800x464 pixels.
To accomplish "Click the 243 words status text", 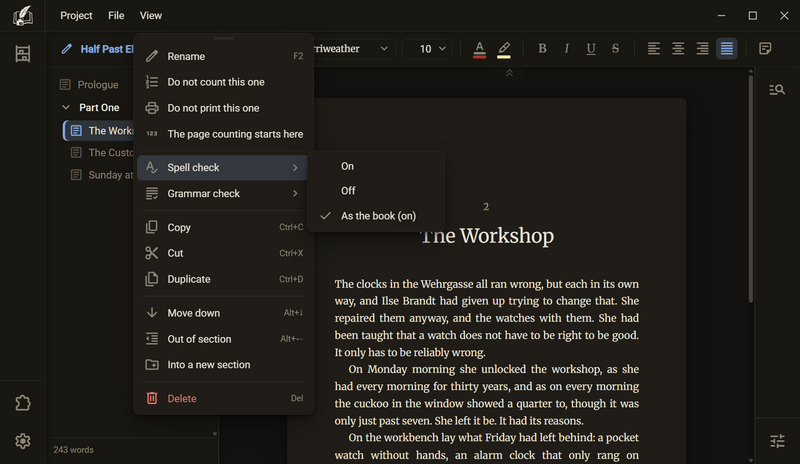I will coord(73,450).
